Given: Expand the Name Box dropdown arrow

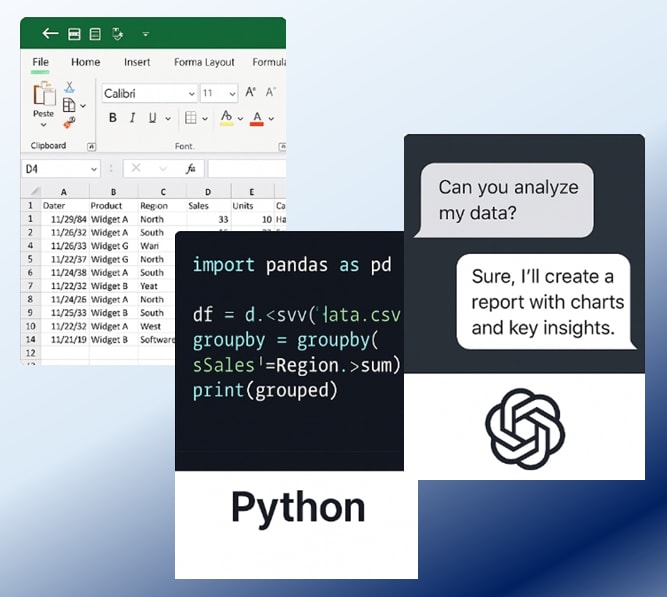Looking at the screenshot, I should [94, 169].
